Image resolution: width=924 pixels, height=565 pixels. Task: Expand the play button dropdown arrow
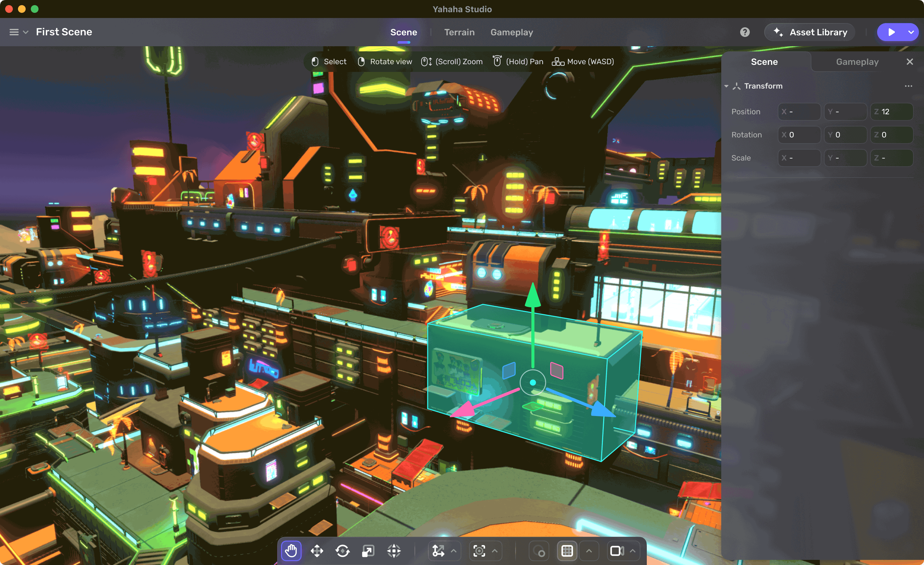(911, 32)
